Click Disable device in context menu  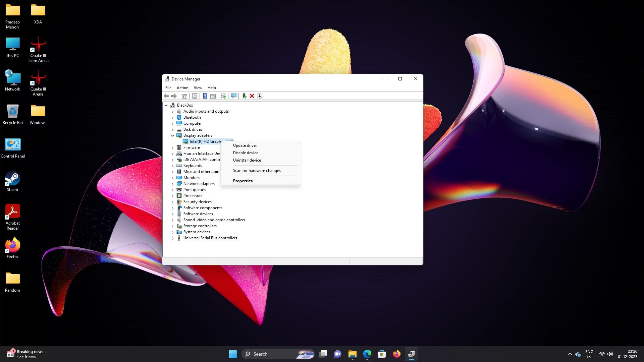pyautogui.click(x=246, y=153)
